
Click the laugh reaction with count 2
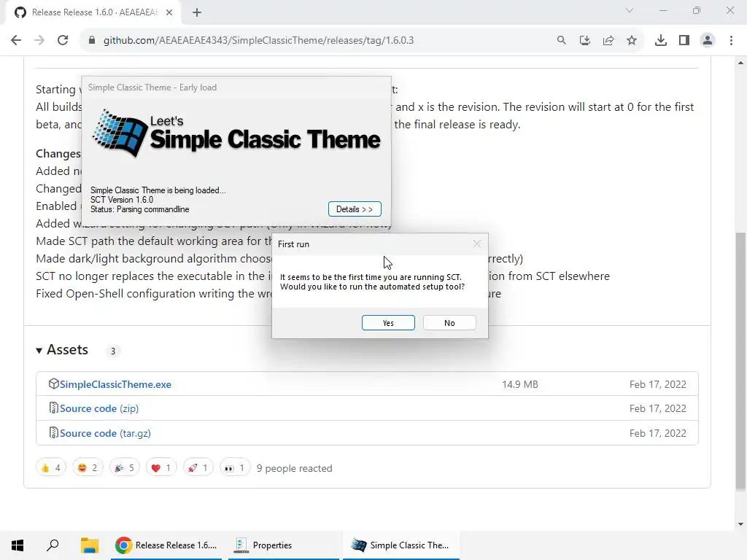tap(88, 468)
